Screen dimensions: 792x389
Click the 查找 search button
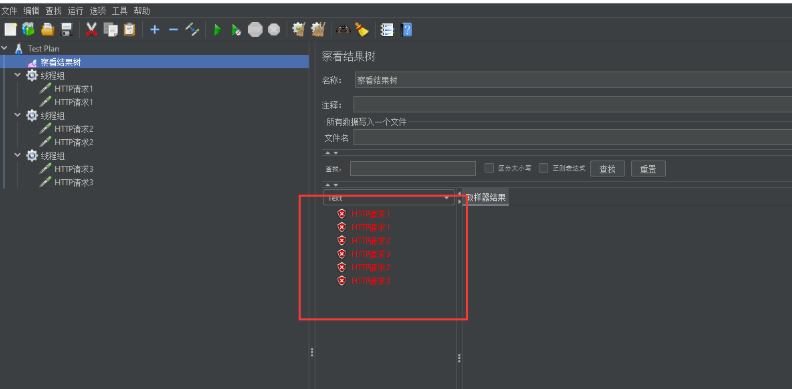point(607,169)
